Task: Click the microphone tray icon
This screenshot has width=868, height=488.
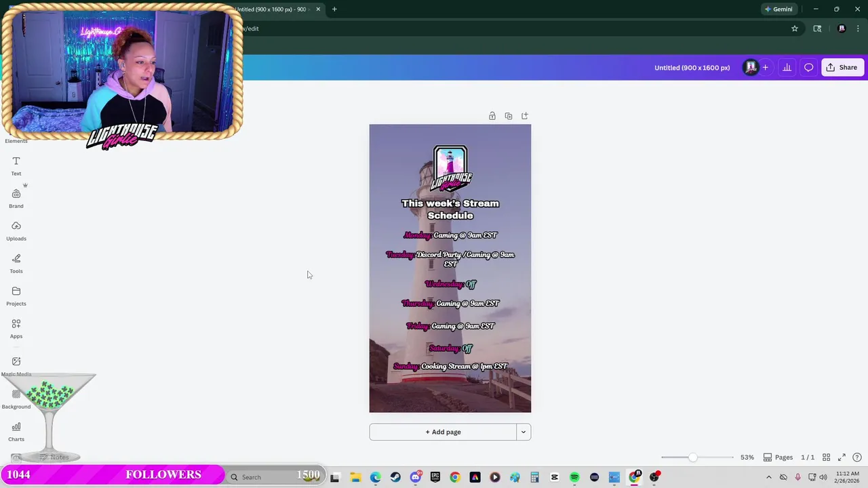Action: [x=797, y=477]
